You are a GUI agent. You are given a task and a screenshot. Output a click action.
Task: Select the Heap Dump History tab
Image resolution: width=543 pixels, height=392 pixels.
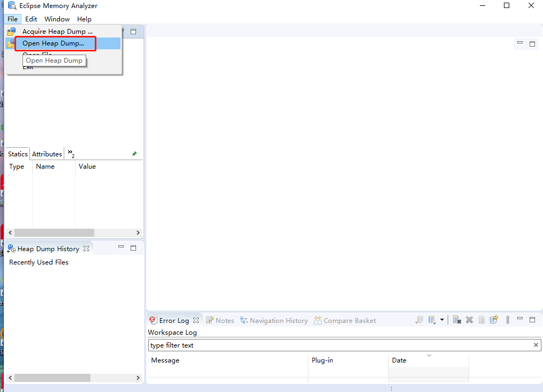[49, 249]
